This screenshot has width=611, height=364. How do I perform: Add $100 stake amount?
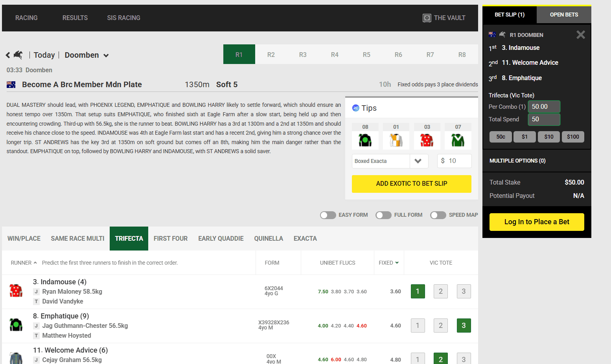point(573,137)
